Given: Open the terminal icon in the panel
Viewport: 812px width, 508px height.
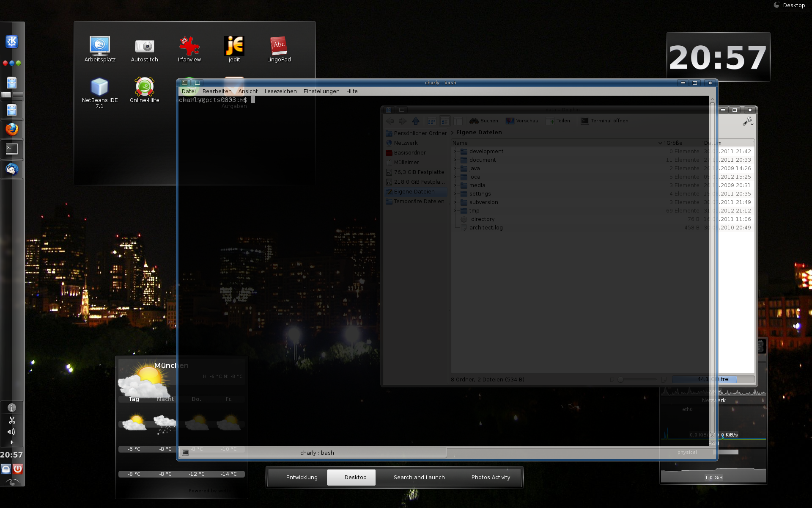Looking at the screenshot, I should click(12, 149).
